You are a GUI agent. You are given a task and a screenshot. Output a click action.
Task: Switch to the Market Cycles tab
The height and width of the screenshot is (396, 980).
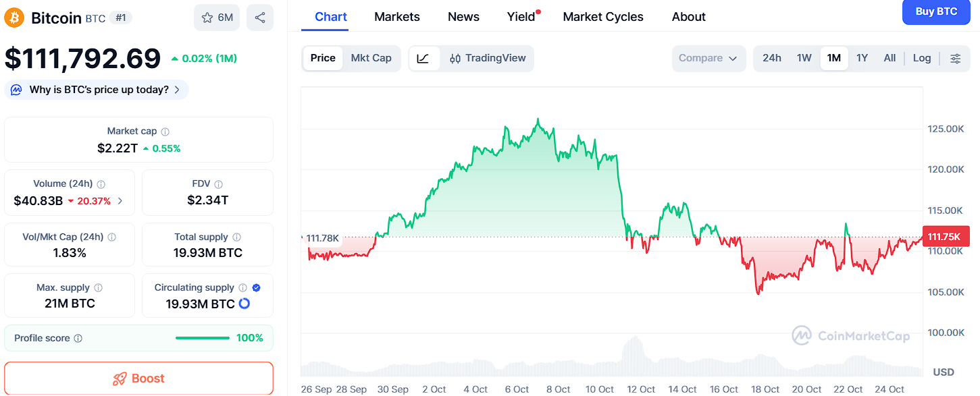click(x=603, y=17)
